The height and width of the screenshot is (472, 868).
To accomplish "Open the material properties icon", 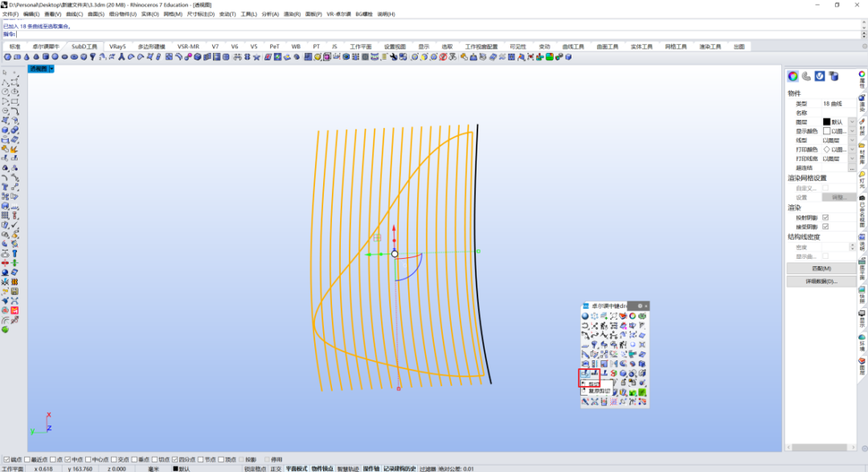I will [x=806, y=76].
